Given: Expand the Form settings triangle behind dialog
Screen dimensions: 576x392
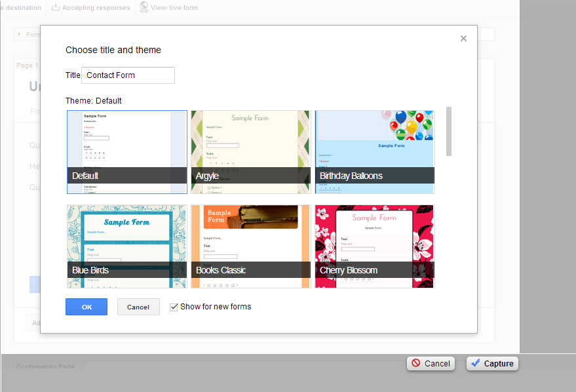Looking at the screenshot, I should pos(20,34).
